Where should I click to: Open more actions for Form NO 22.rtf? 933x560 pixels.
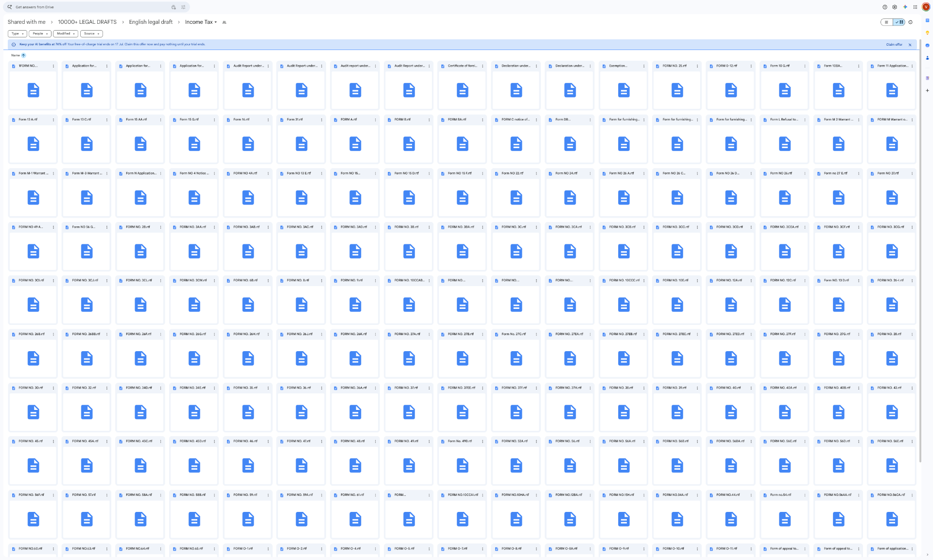click(536, 173)
